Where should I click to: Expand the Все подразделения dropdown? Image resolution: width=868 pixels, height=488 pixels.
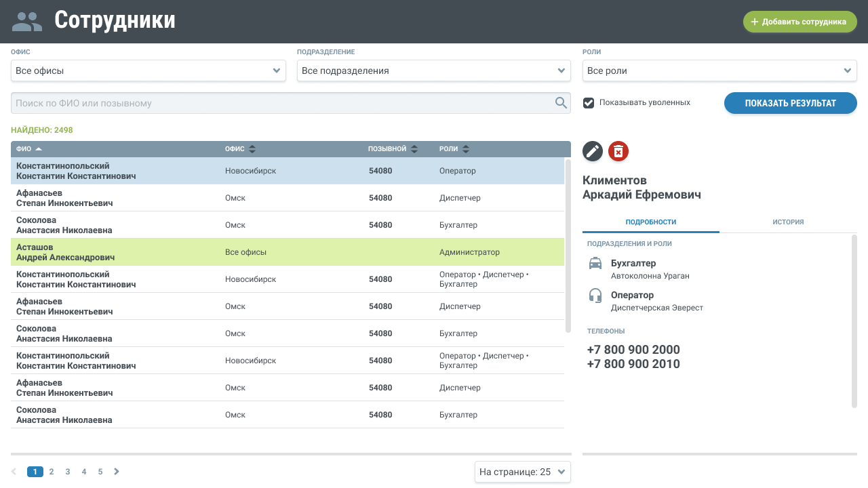tap(433, 70)
